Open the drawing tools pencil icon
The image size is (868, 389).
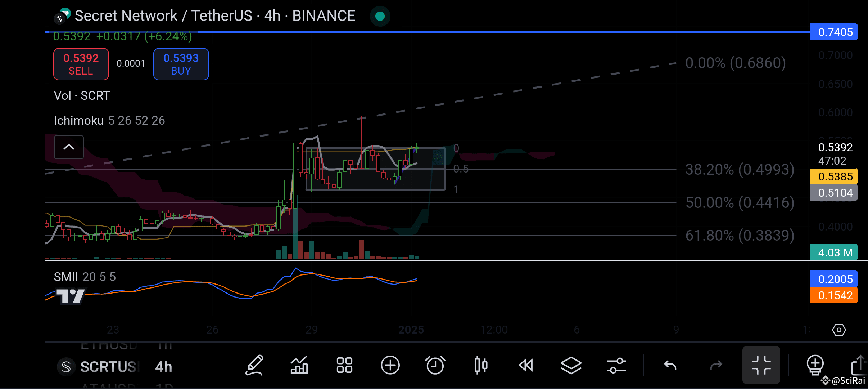click(255, 365)
